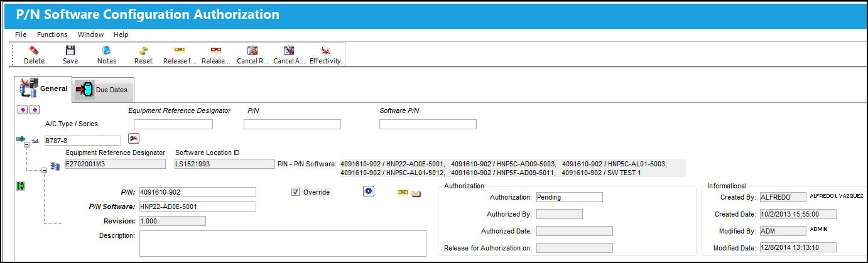The height and width of the screenshot is (263, 868).
Task: Click the 'ADMIN' name text
Action: 819,230
